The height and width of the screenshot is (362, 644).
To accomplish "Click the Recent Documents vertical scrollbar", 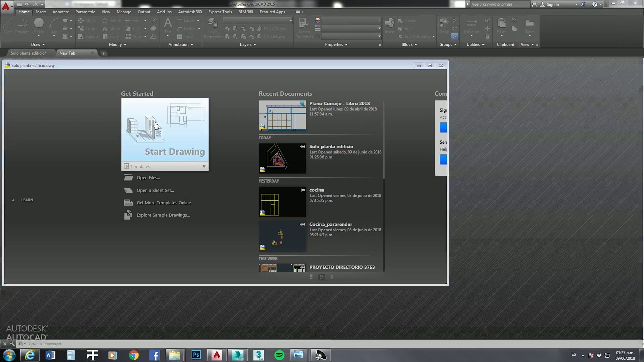I will coord(384,140).
